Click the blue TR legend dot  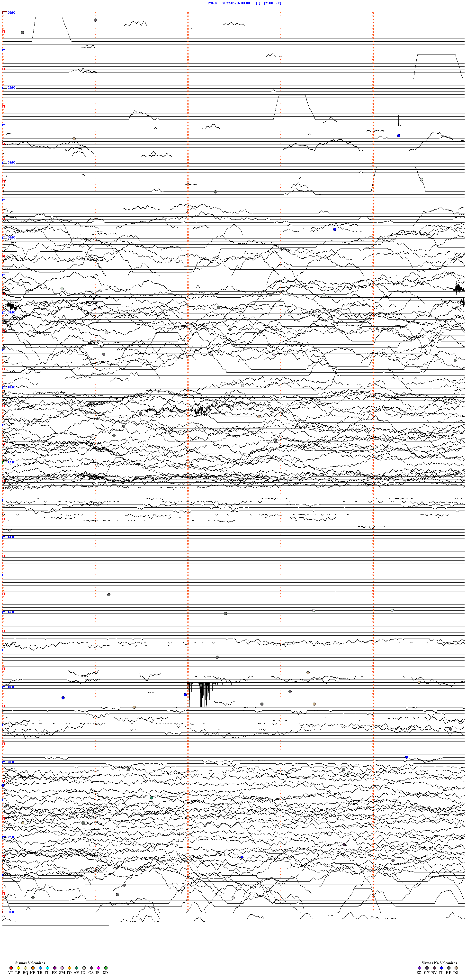click(x=40, y=968)
